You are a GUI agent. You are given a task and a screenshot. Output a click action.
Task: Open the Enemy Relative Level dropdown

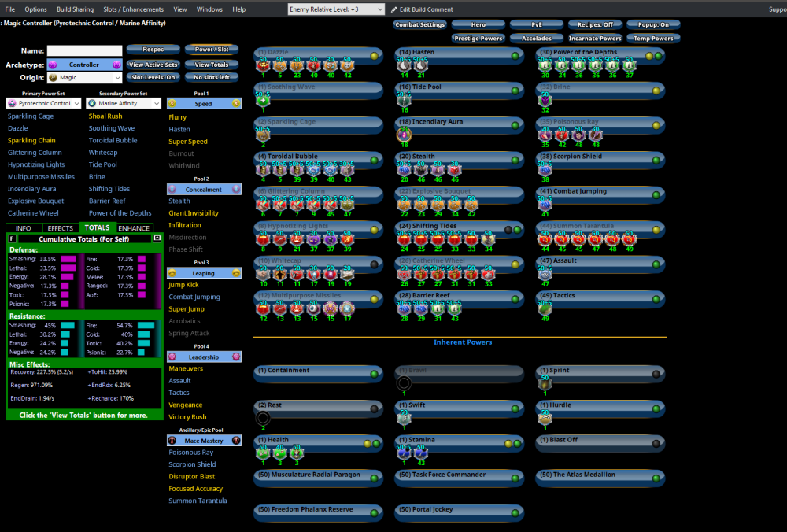[x=336, y=9]
